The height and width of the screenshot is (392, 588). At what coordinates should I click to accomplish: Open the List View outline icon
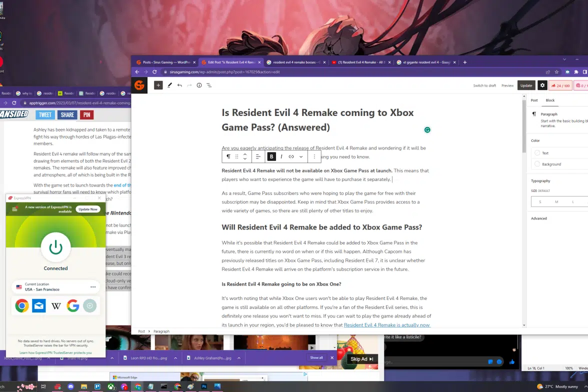point(209,85)
